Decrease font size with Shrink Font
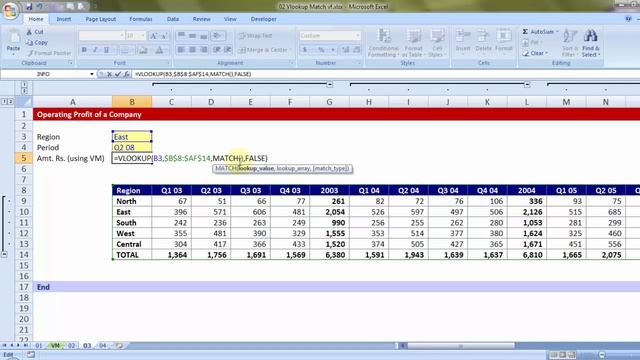Screen dimensions: 640x360 coord(164,36)
